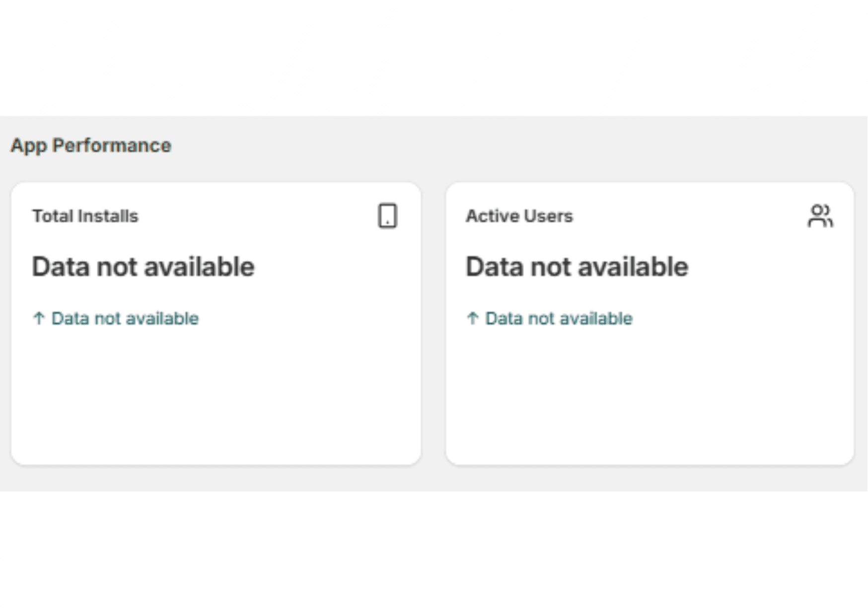Click the large Active Users value text
The height and width of the screenshot is (616, 868).
(577, 267)
